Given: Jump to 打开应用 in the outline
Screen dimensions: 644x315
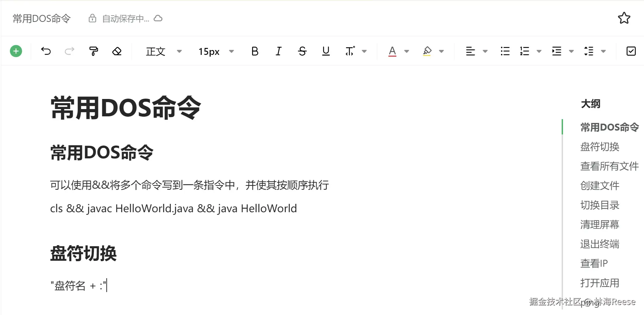Looking at the screenshot, I should [600, 283].
